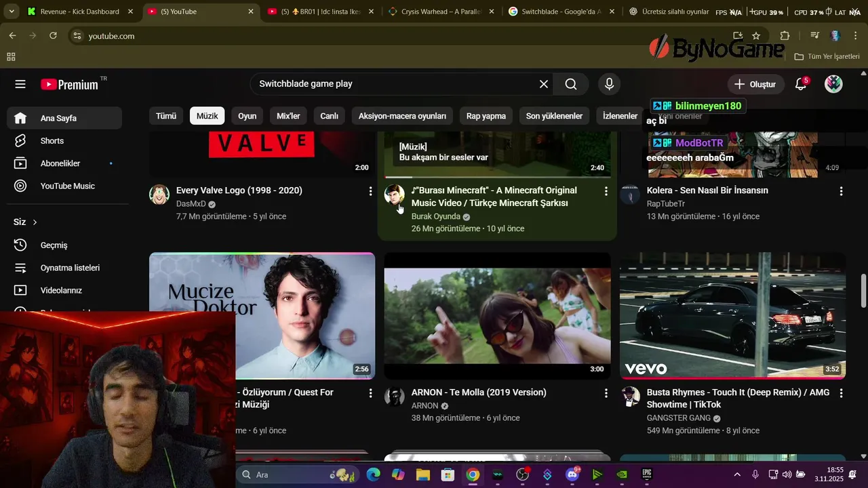Open options for the Quest For video

[x=370, y=393]
